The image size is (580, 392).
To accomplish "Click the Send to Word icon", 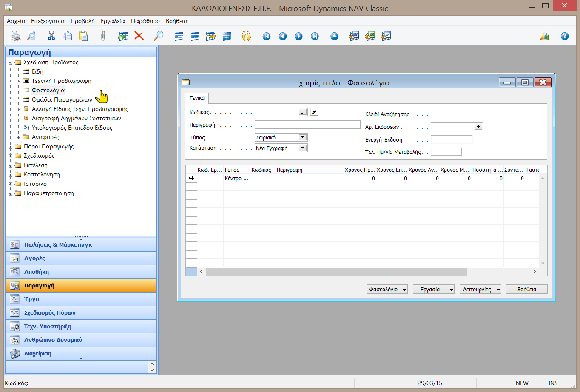I will [x=354, y=36].
